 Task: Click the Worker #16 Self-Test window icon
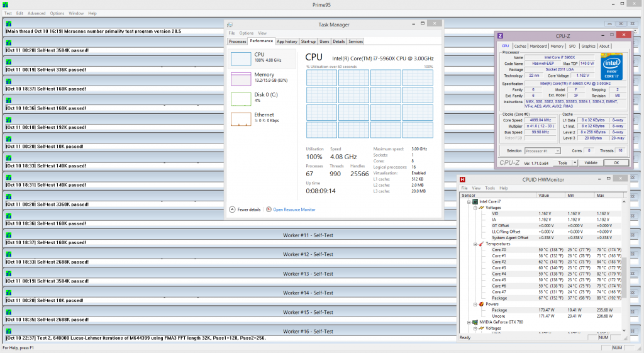point(9,332)
